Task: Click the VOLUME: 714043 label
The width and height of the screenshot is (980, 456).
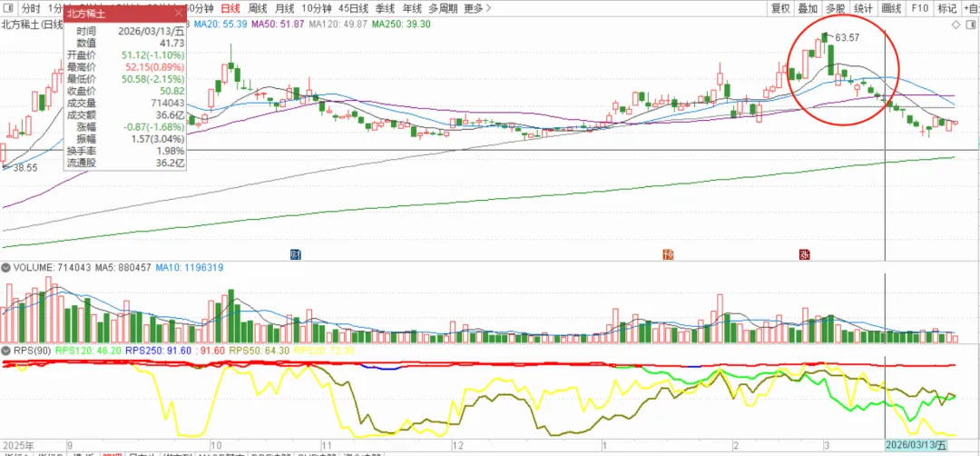Action: tap(53, 267)
